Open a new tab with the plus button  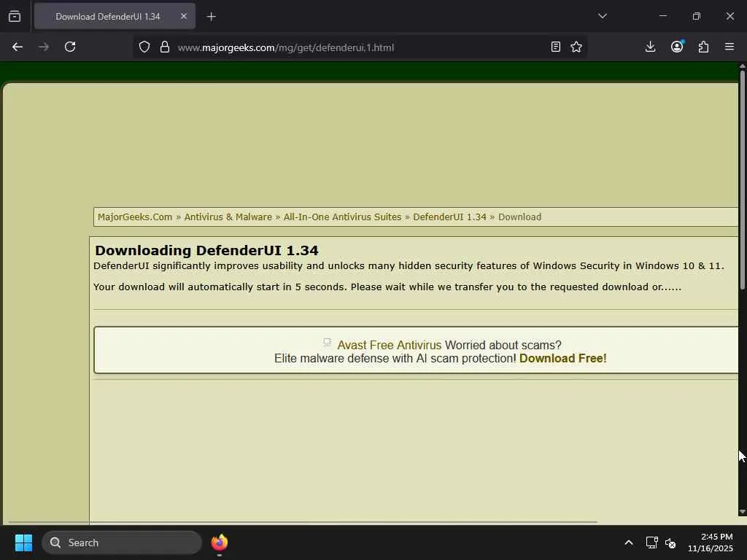pyautogui.click(x=211, y=17)
